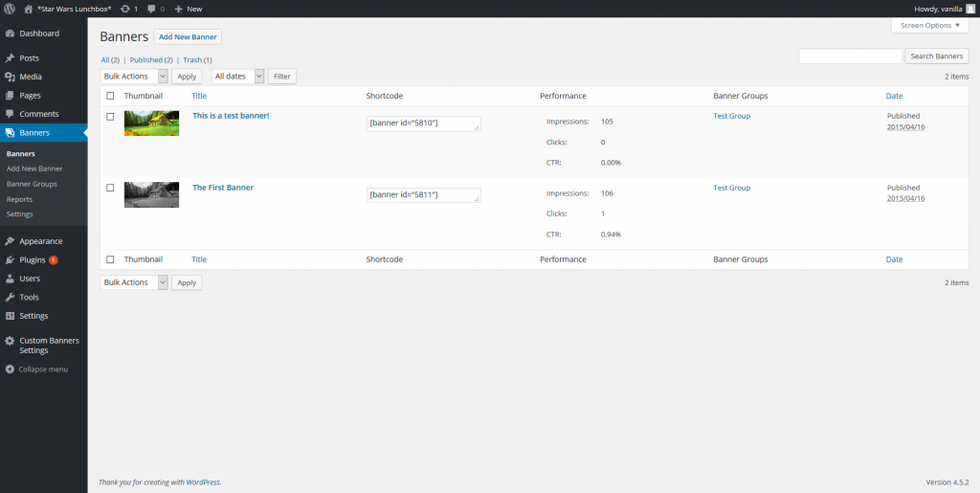
Task: Click the Media icon in sidebar
Action: [10, 77]
